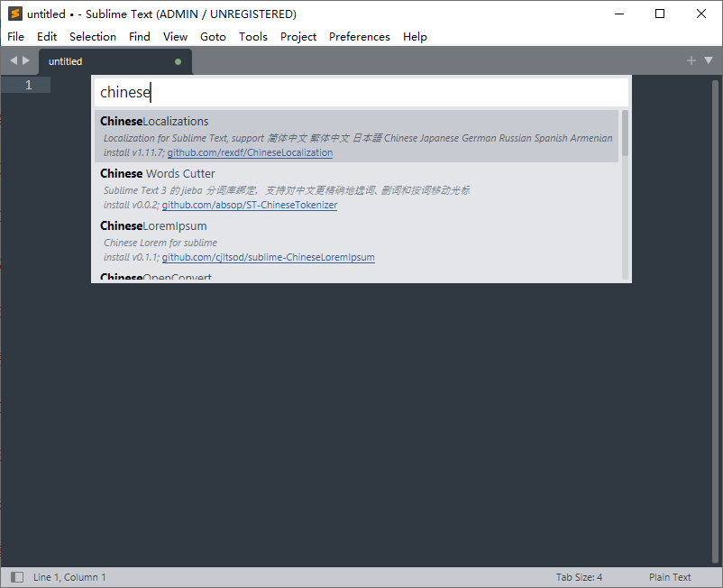Open the File menu
723x588 pixels.
pos(15,36)
